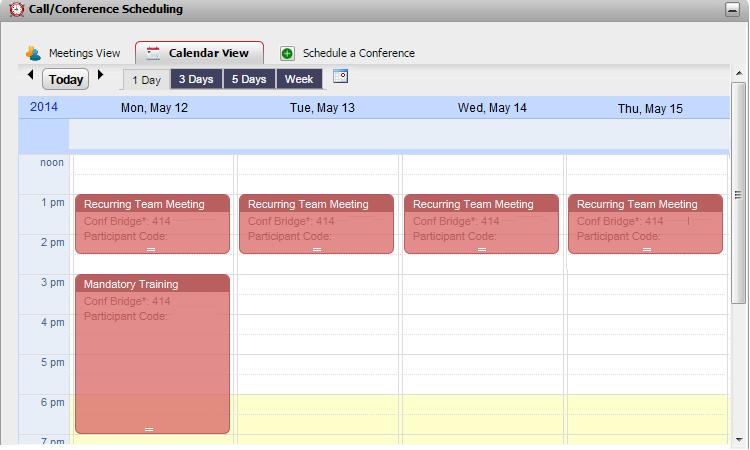Click the calendar icon on Calendar View tab

pyautogui.click(x=153, y=53)
